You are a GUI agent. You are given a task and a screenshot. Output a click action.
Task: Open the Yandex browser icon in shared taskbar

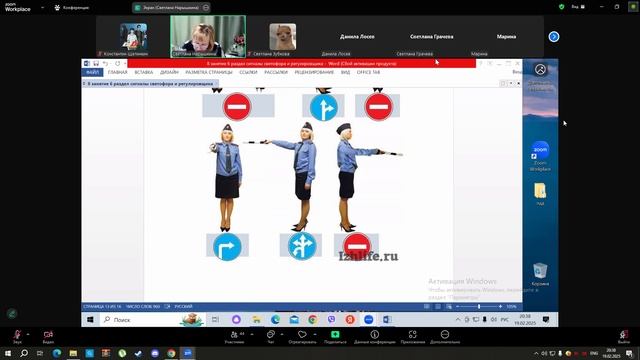click(350, 320)
